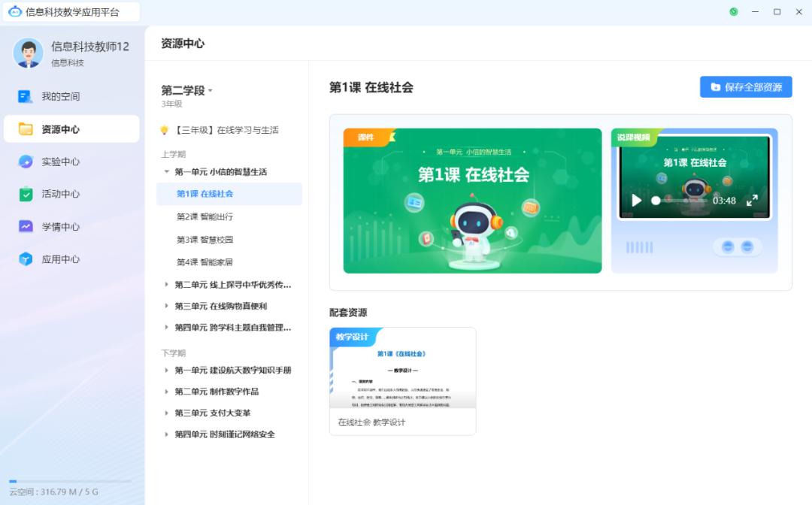This screenshot has height=505, width=812.
Task: Save all resources with 保存全部资源
Action: click(746, 86)
